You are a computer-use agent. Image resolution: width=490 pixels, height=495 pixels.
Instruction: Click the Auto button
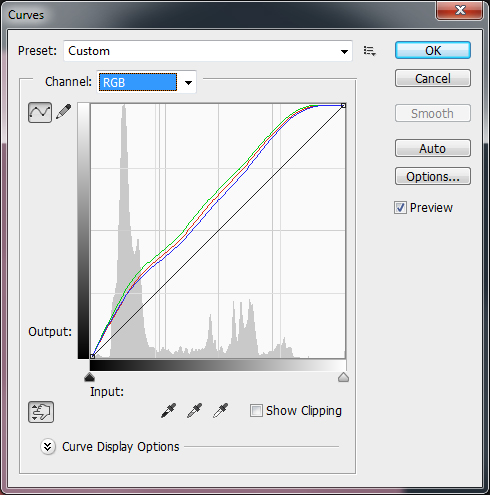pyautogui.click(x=433, y=148)
